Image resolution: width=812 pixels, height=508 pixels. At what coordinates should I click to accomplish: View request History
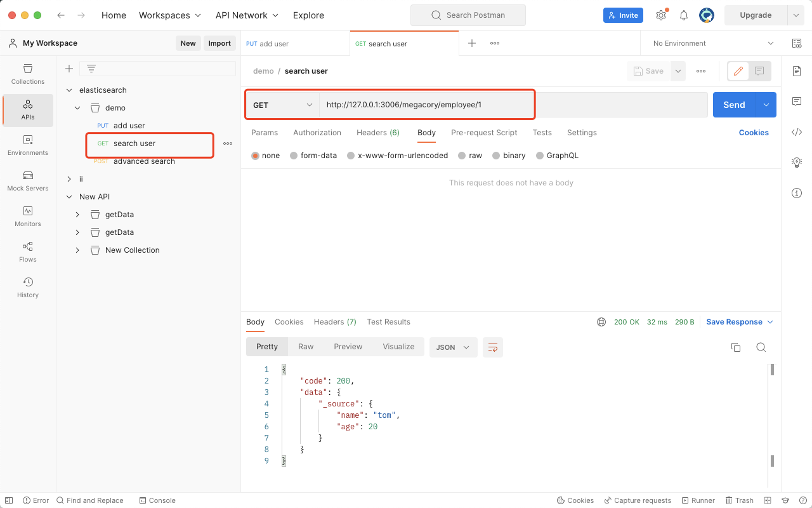(x=27, y=288)
